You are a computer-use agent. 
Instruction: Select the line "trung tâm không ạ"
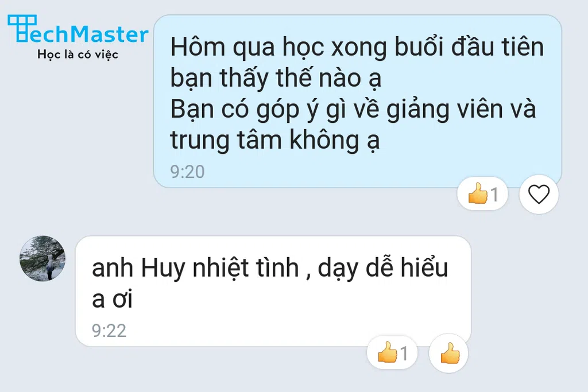pyautogui.click(x=275, y=140)
